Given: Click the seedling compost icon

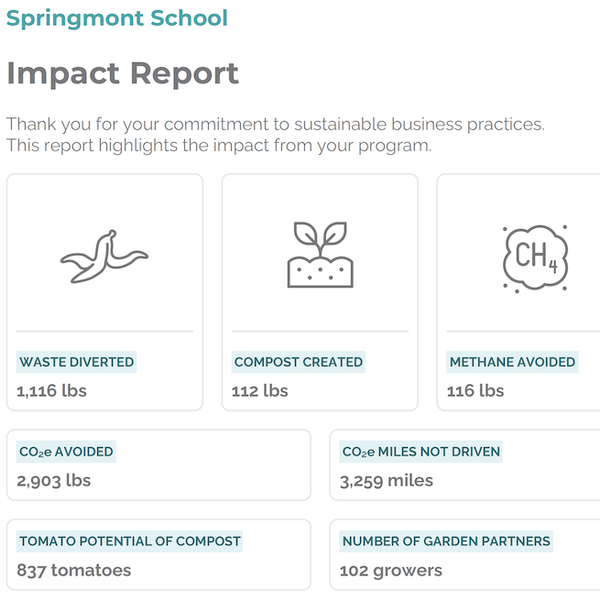Looking at the screenshot, I should [x=320, y=254].
